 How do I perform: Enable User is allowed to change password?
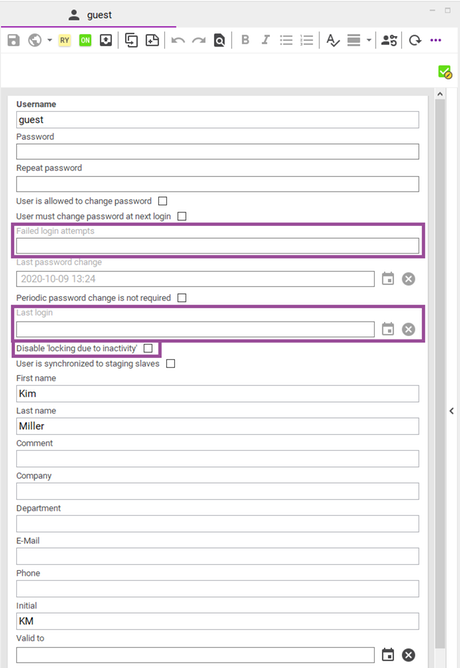pyautogui.click(x=163, y=201)
